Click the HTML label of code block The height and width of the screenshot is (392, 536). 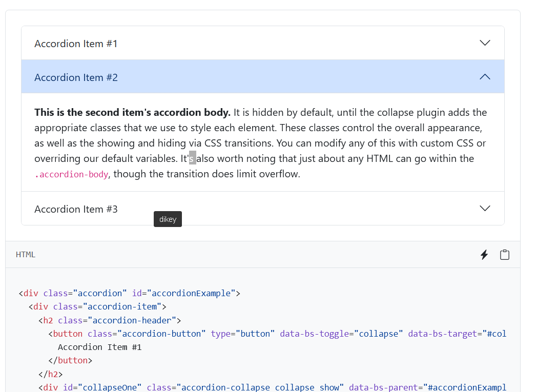pos(26,255)
